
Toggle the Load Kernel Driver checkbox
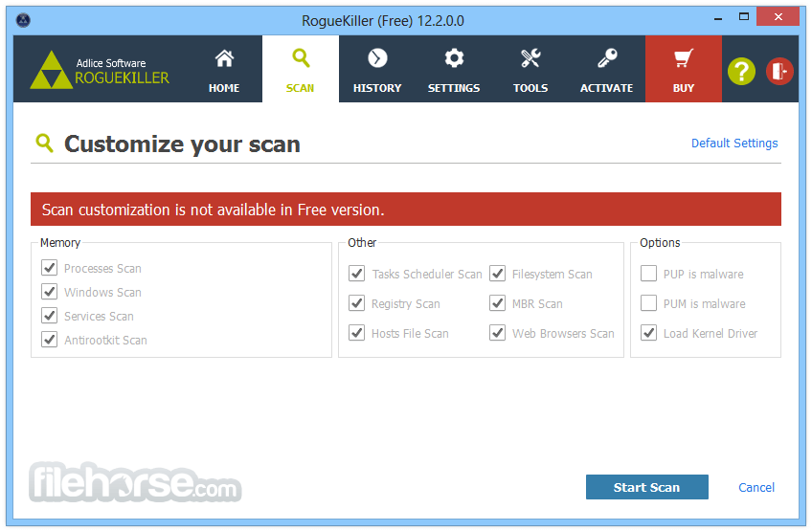[649, 333]
